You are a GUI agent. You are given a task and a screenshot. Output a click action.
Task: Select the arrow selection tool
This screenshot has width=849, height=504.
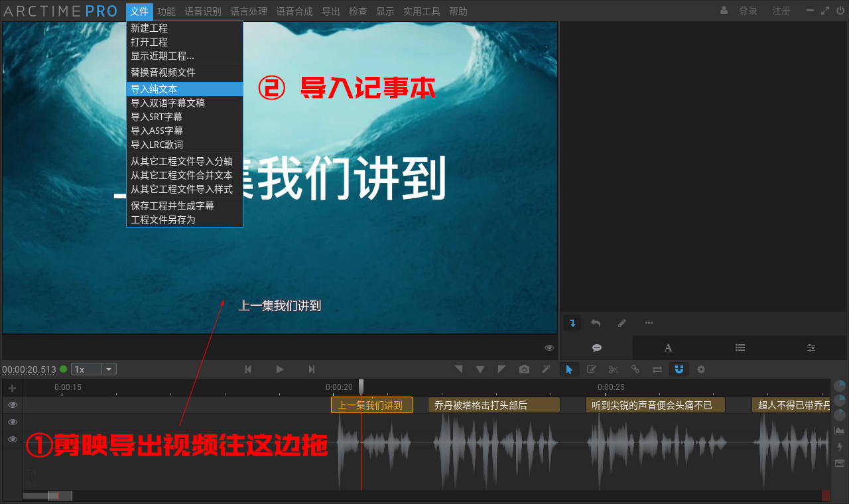point(569,369)
